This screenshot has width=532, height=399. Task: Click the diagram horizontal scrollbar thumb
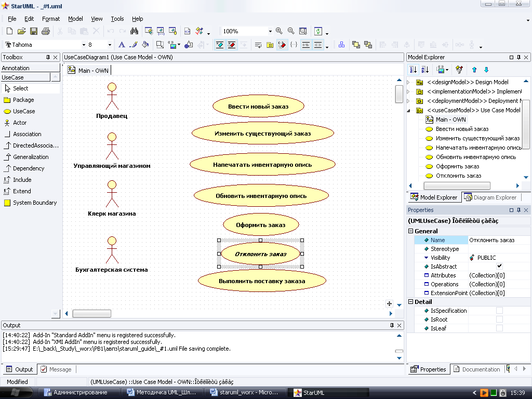pos(92,313)
